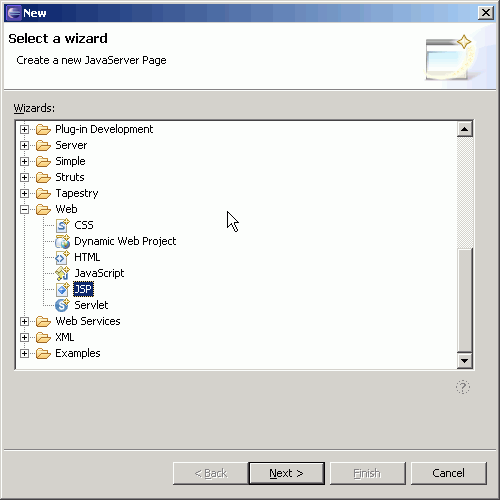Click the wizard list scrollbar thumb

click(465, 300)
